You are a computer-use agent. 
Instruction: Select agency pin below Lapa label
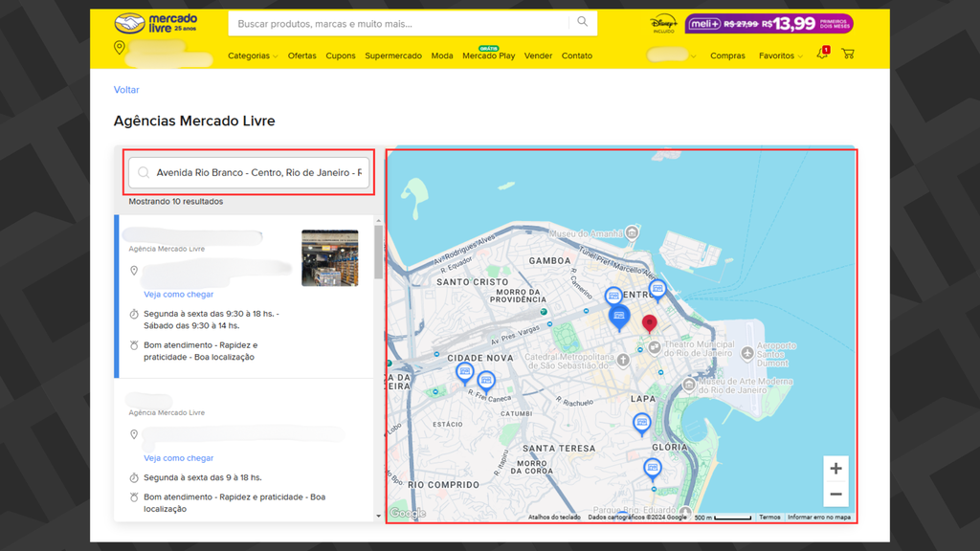(641, 424)
